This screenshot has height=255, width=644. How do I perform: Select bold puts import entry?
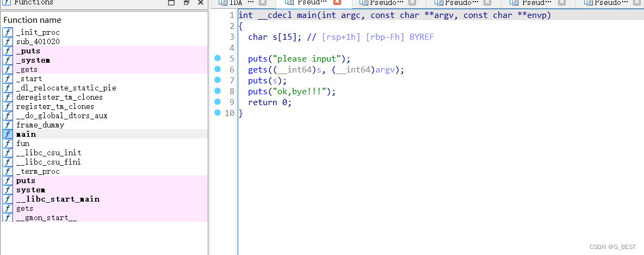click(x=26, y=180)
